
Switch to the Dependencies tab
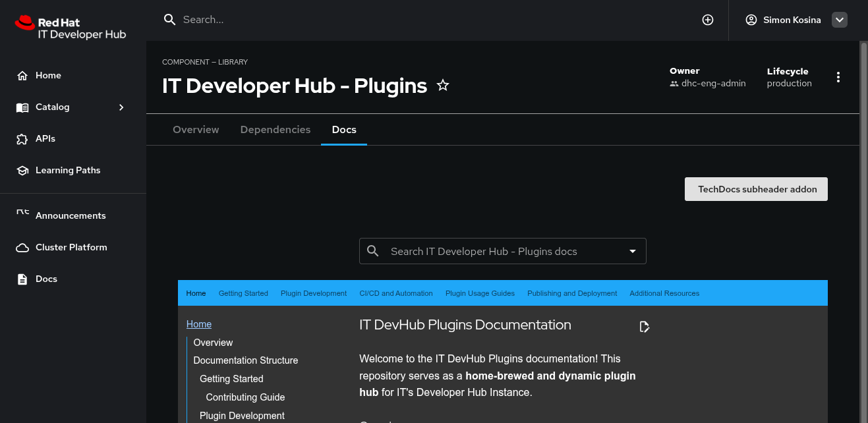(275, 130)
